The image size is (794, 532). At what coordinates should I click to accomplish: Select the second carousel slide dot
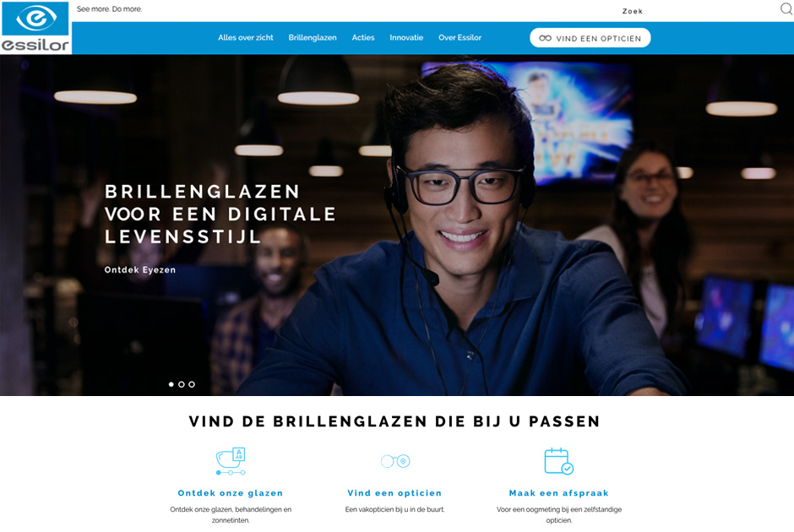tap(182, 385)
